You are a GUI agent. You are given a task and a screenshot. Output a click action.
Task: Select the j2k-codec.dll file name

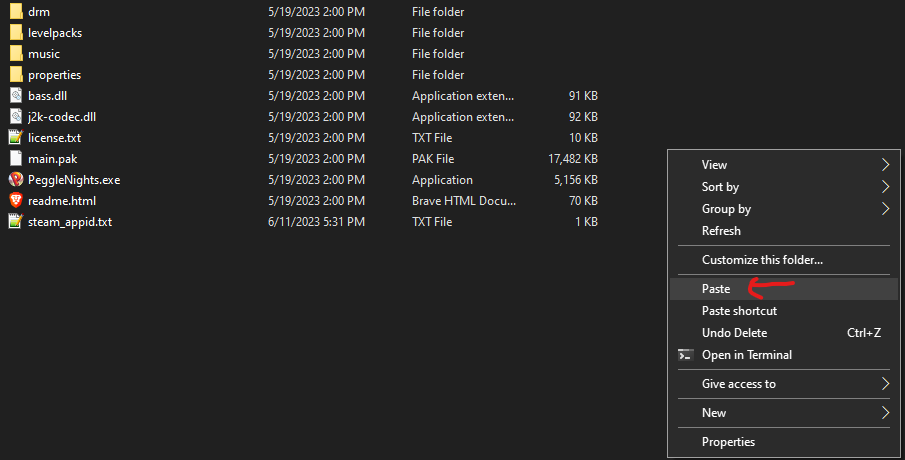(x=62, y=117)
